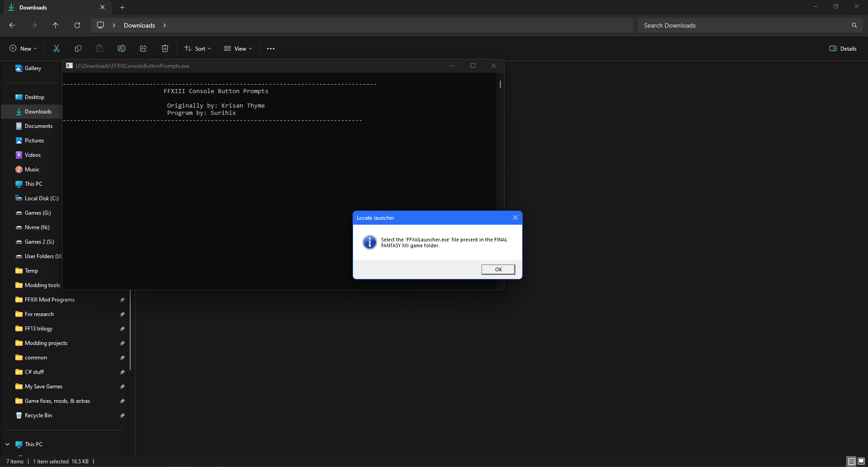Switch to details list view layout
Screen dimensions: 868x467
(x=851, y=461)
